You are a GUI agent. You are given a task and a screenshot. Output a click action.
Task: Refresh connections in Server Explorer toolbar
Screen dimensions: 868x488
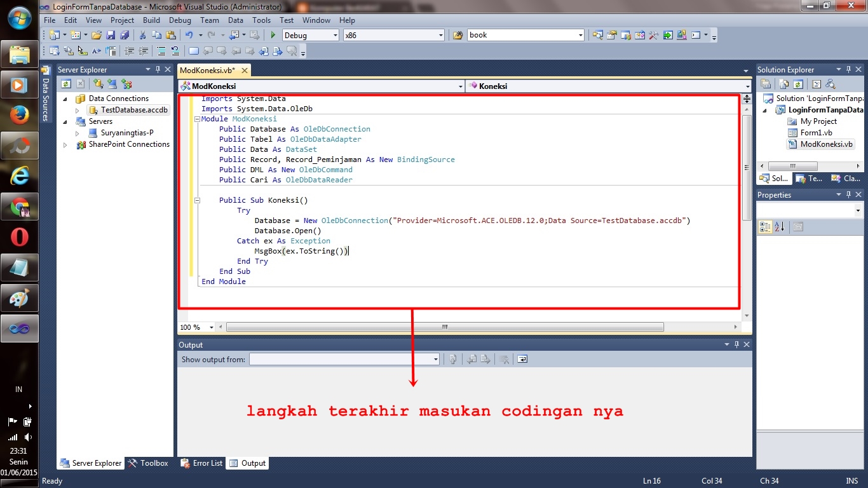(x=66, y=83)
